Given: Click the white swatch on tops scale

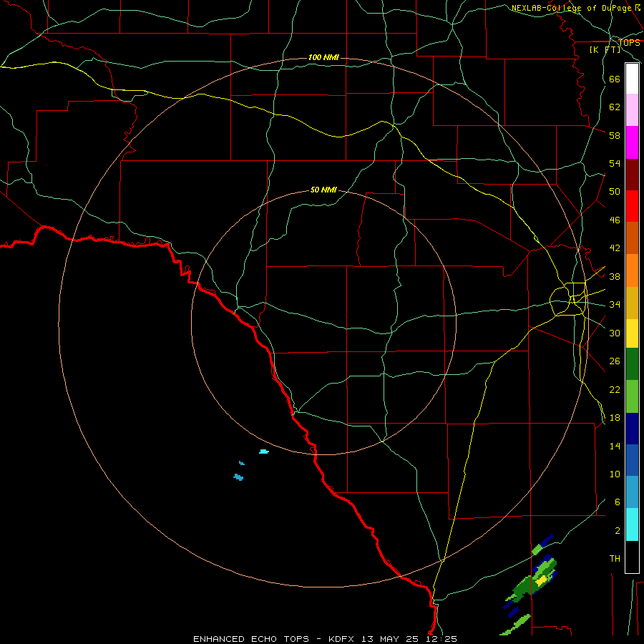Looking at the screenshot, I should click(x=632, y=79).
